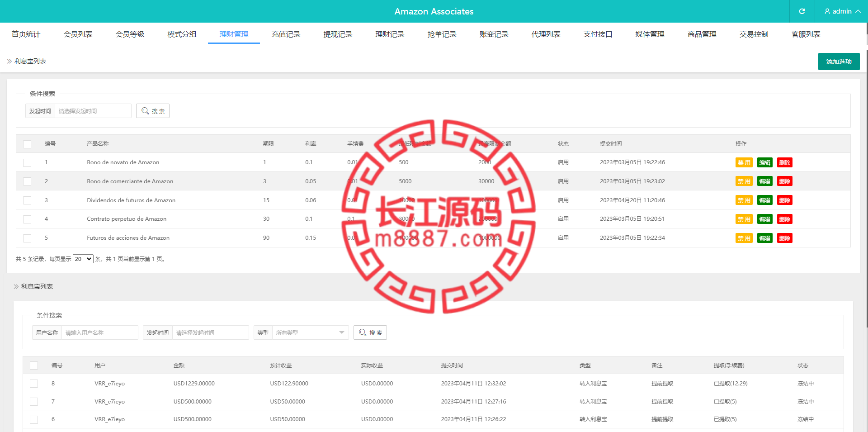
Task: Check the row for Futuros de acciones de Amazon
Action: coord(27,238)
